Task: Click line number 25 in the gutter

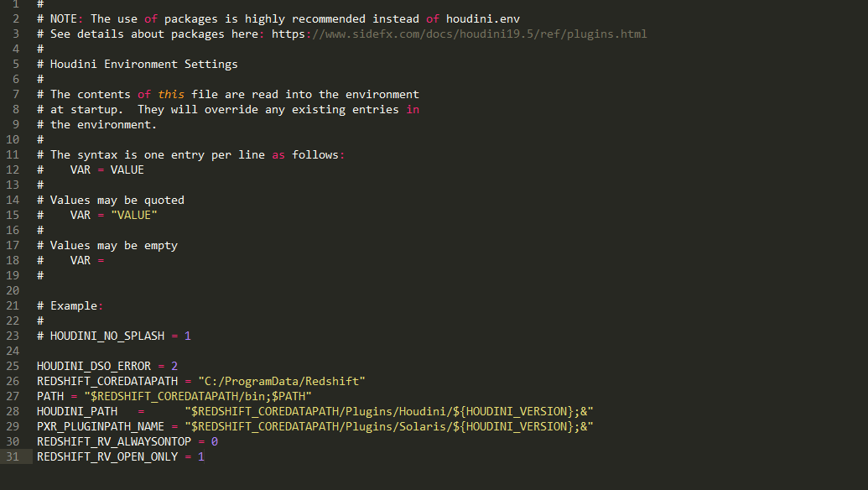Action: tap(12, 366)
